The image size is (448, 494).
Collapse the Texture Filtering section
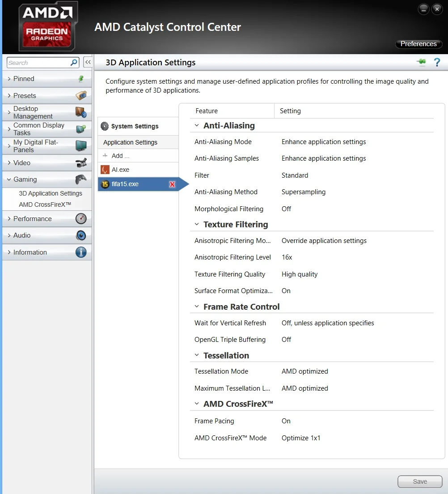[x=197, y=224]
